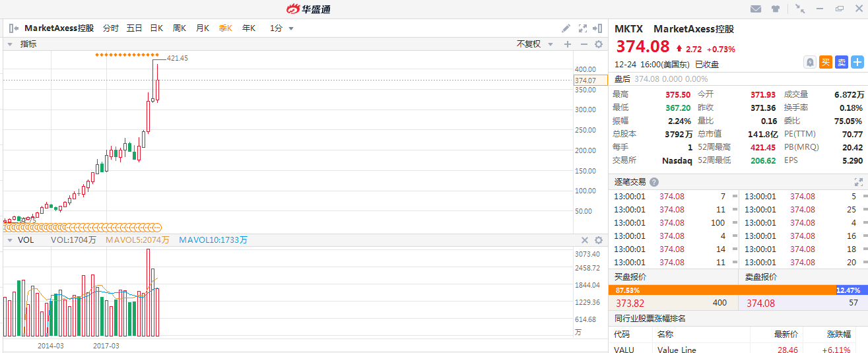Open VOL indicator settings gear
The height and width of the screenshot is (353, 868).
point(599,240)
